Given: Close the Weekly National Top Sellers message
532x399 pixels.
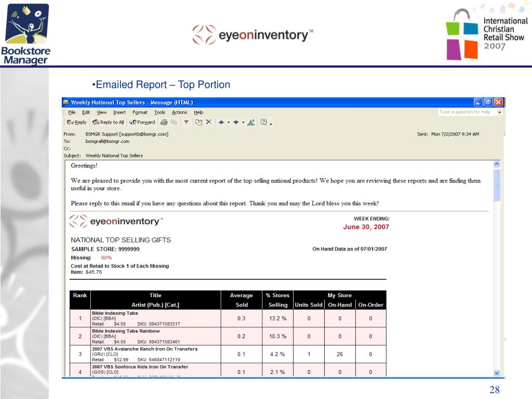Looking at the screenshot, I should tap(498, 102).
